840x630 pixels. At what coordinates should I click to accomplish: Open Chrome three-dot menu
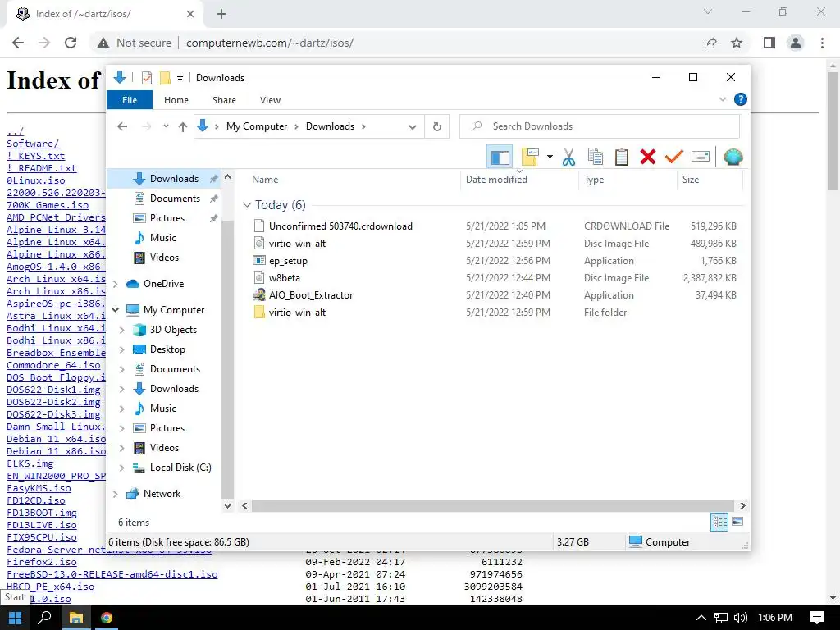click(x=822, y=43)
